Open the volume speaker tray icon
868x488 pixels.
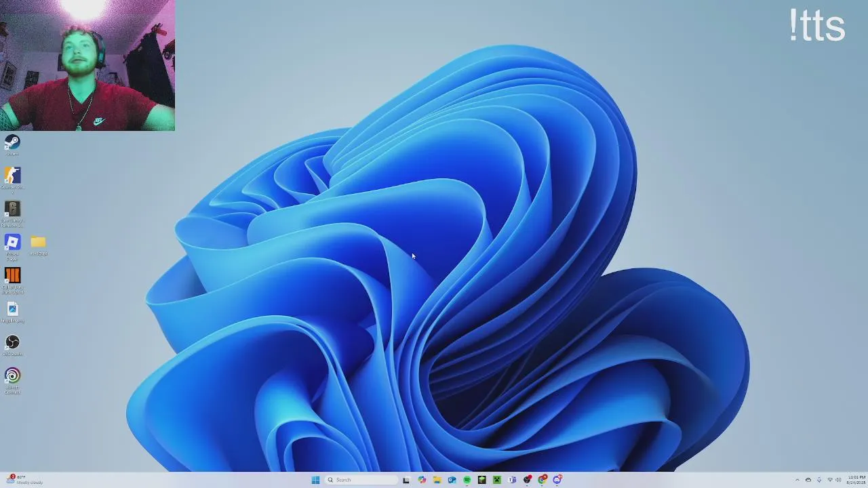[x=838, y=480]
